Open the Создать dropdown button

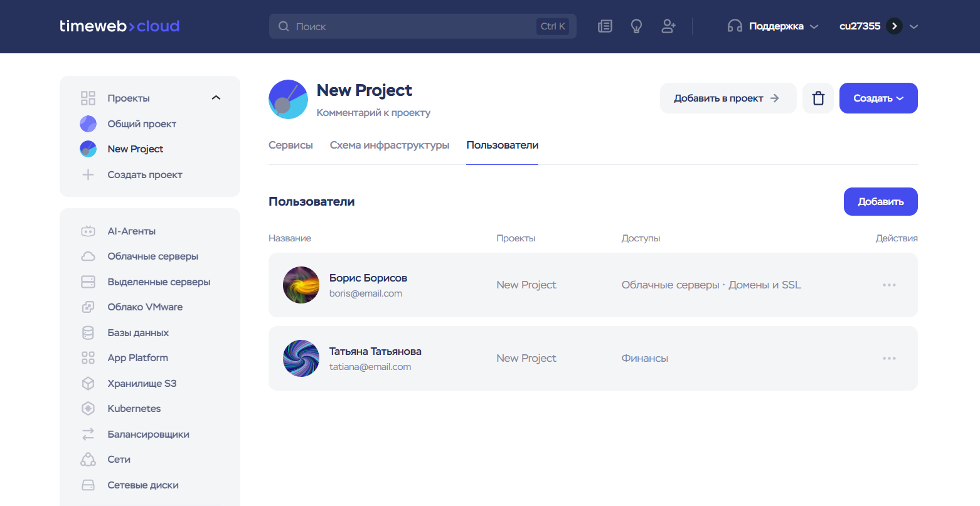[878, 98]
